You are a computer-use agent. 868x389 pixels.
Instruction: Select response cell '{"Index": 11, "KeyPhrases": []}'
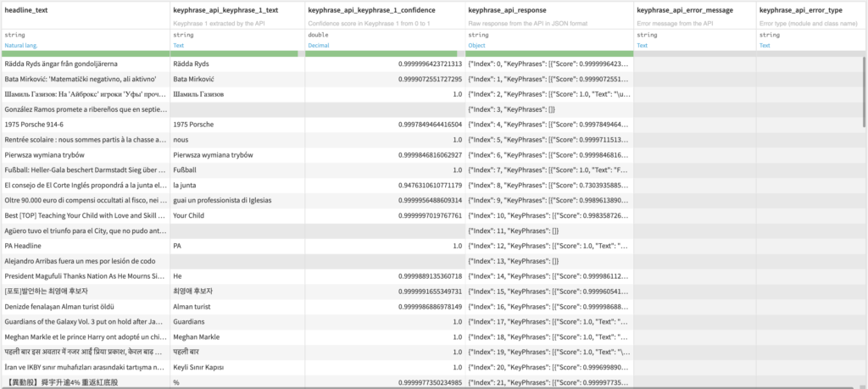click(x=549, y=231)
